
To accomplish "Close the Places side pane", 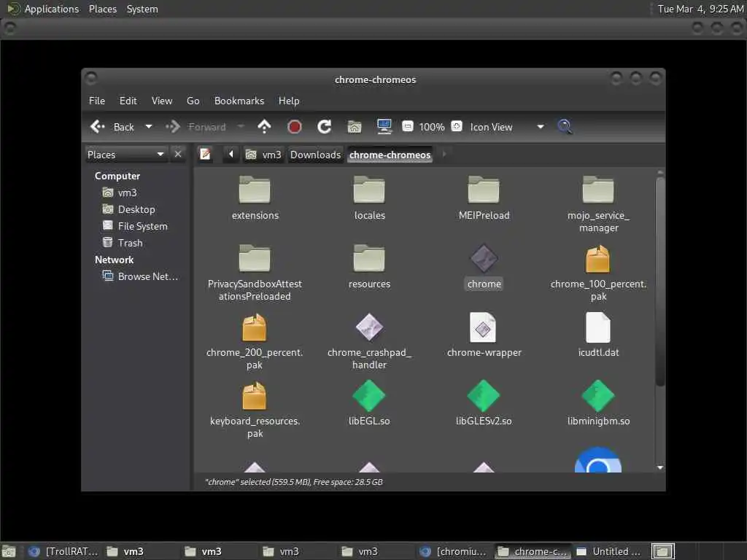I will click(178, 155).
